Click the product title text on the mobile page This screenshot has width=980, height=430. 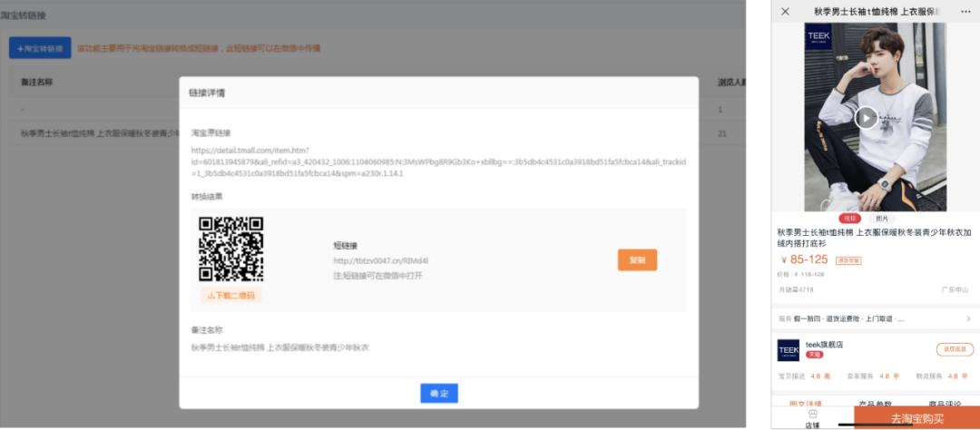point(874,238)
